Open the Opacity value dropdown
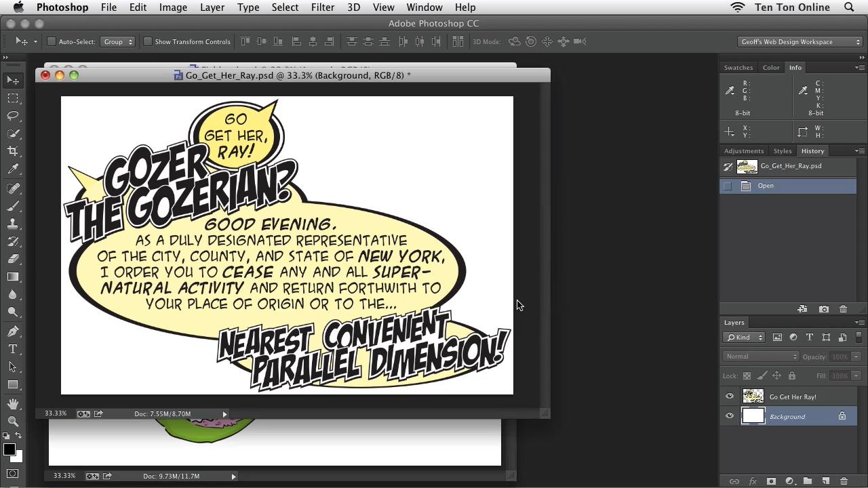This screenshot has height=488, width=868. point(856,357)
